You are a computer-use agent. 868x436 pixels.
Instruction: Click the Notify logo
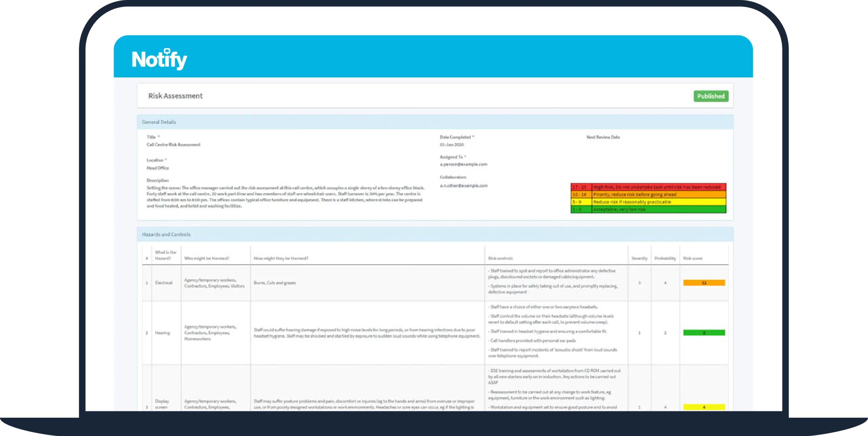[x=159, y=58]
